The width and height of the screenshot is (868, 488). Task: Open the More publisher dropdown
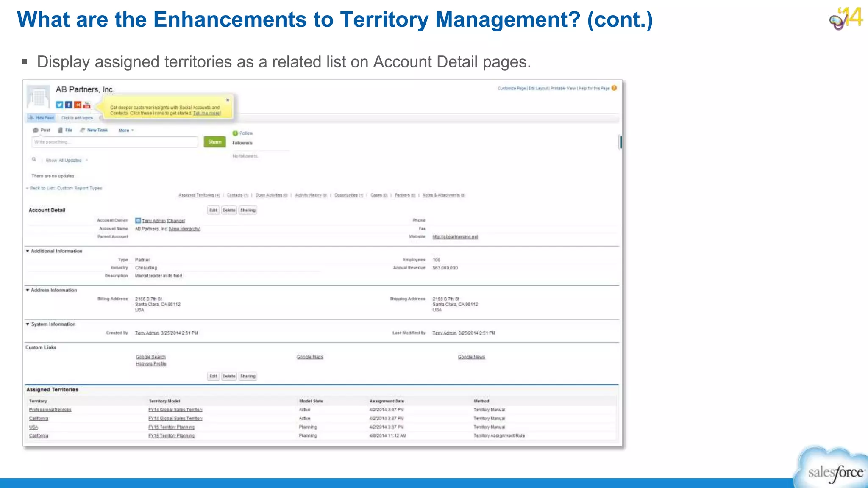tap(126, 130)
